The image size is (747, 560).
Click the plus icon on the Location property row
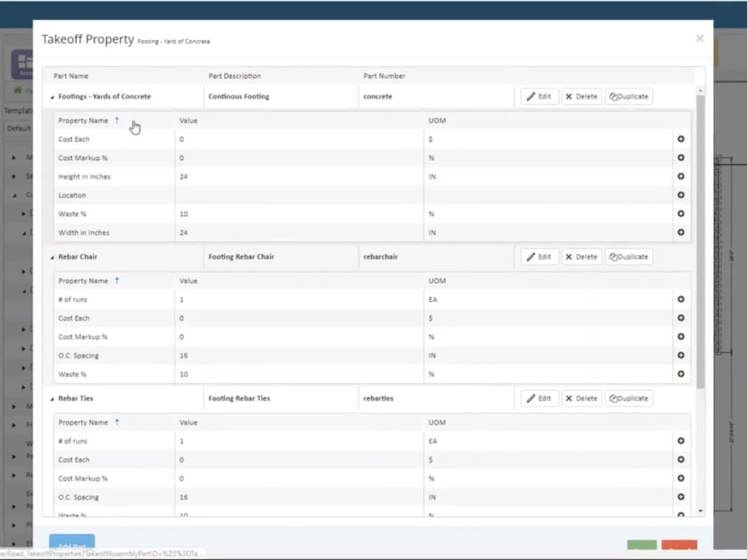681,195
